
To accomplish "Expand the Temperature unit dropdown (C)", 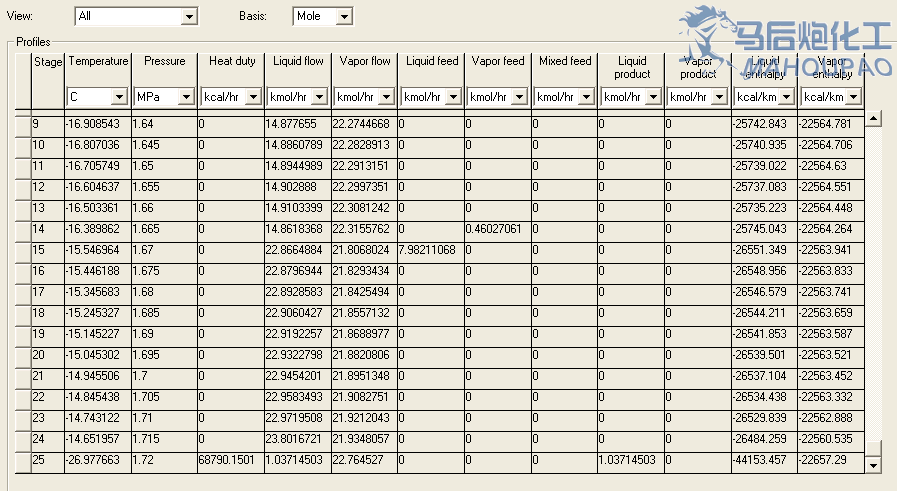I will 119,97.
